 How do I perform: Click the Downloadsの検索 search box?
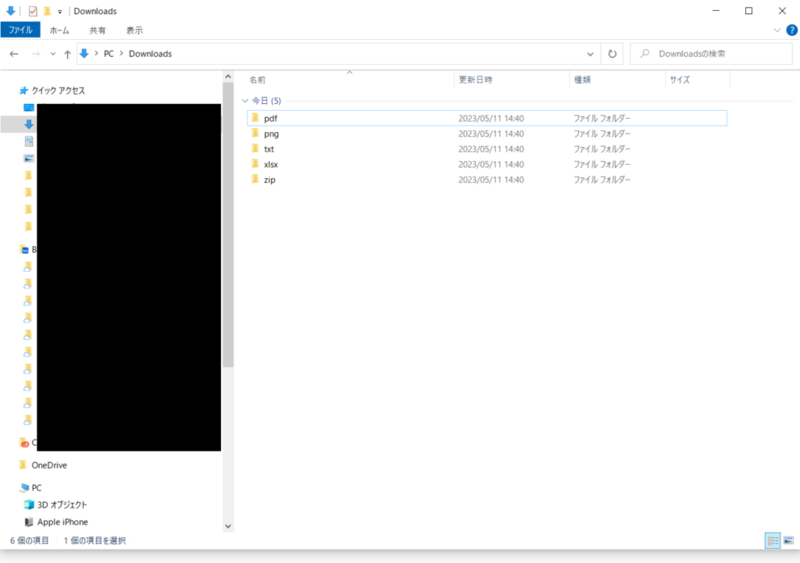pos(711,54)
